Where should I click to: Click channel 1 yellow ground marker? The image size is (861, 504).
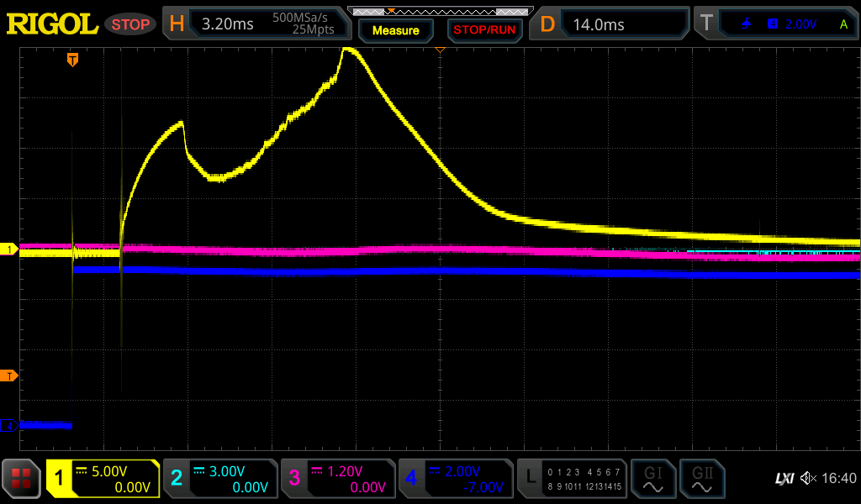(x=9, y=249)
